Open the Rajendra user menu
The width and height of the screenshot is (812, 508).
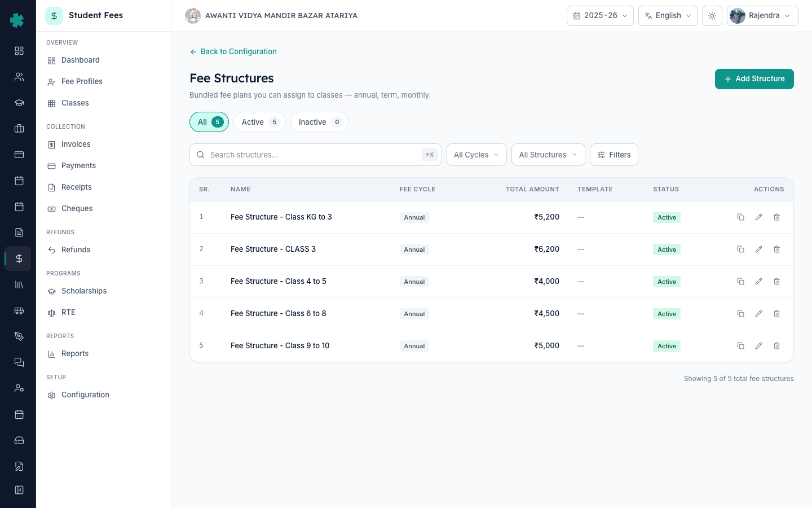click(x=762, y=16)
